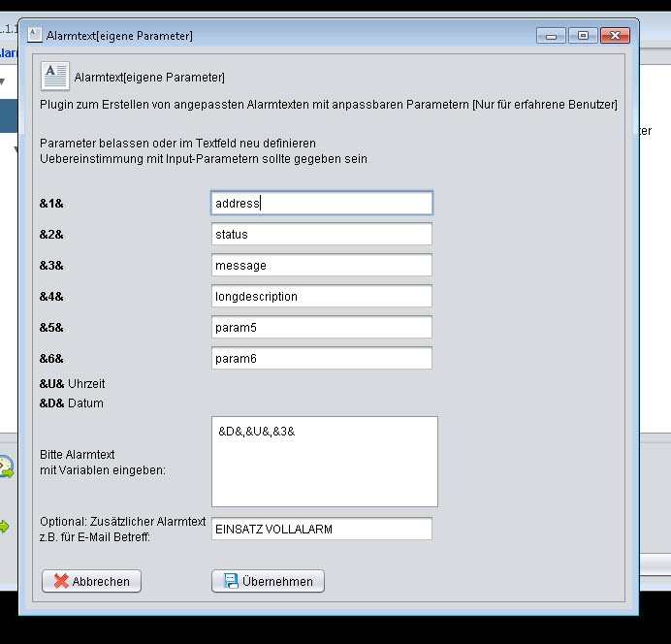This screenshot has width=671, height=644.
Task: Place cursor in the &5& param5 field
Action: pos(321,327)
